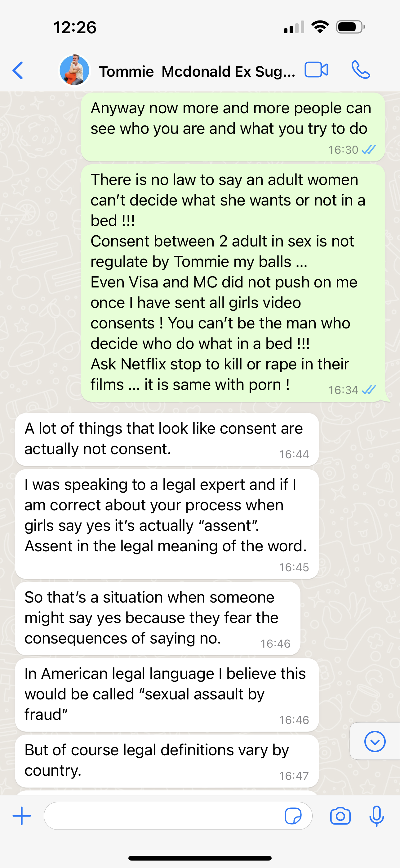
Task: Tap the "sexual assault by fraud" message
Action: [x=167, y=695]
